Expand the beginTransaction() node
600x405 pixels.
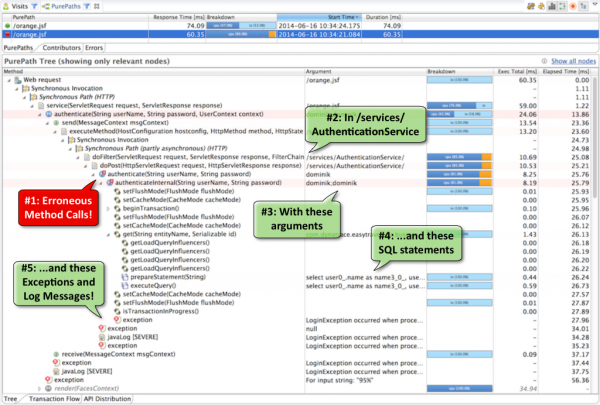(x=108, y=209)
